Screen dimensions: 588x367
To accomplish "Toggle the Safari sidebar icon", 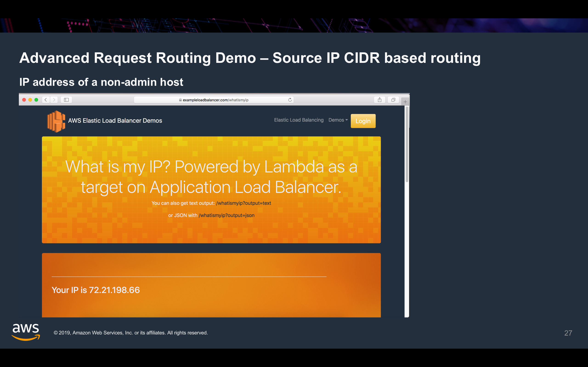I will pyautogui.click(x=66, y=100).
